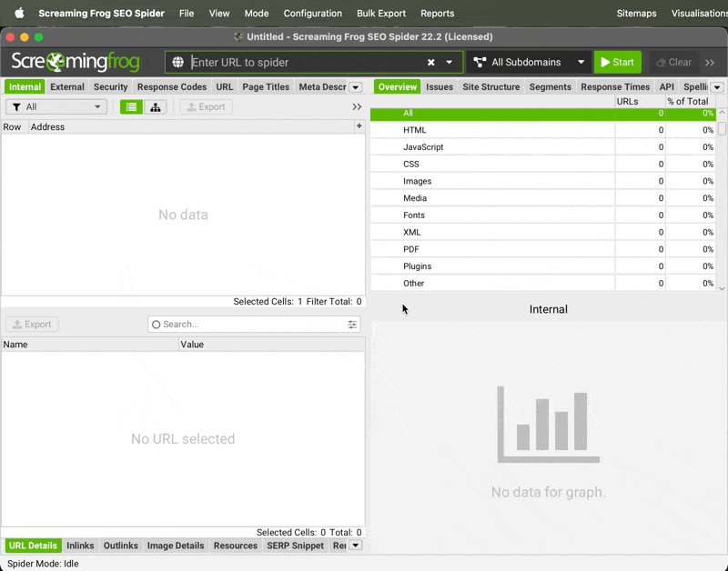Start the crawl with Start button
The image size is (728, 571).
click(617, 63)
